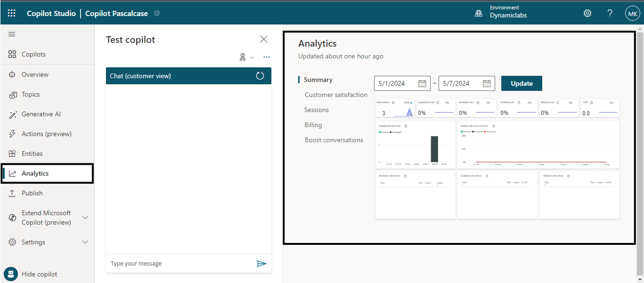
Task: Go to Topics in the sidebar
Action: click(x=31, y=94)
